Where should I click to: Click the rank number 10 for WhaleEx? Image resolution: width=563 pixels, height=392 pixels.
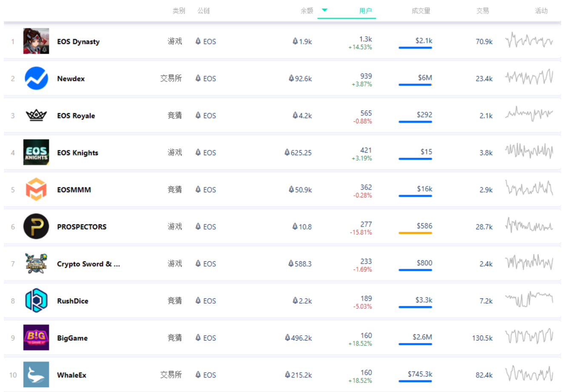13,375
